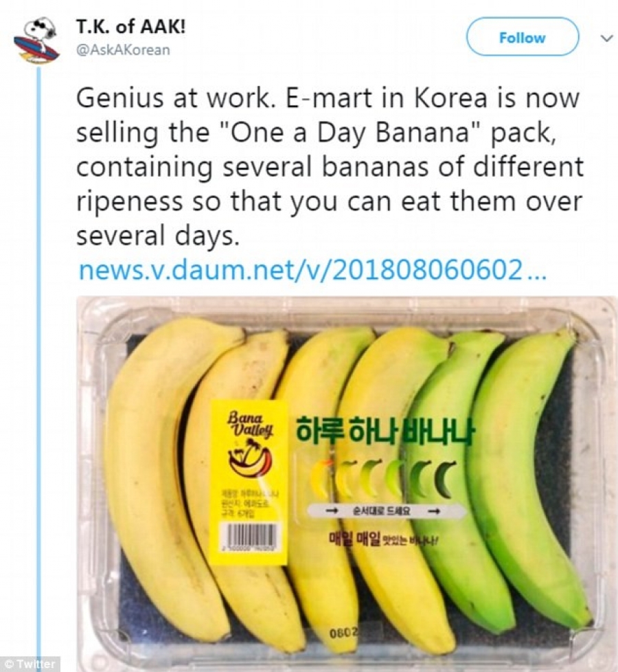Click the @AskAKorean handle
Viewport: 618px width, 672px height.
click(123, 51)
